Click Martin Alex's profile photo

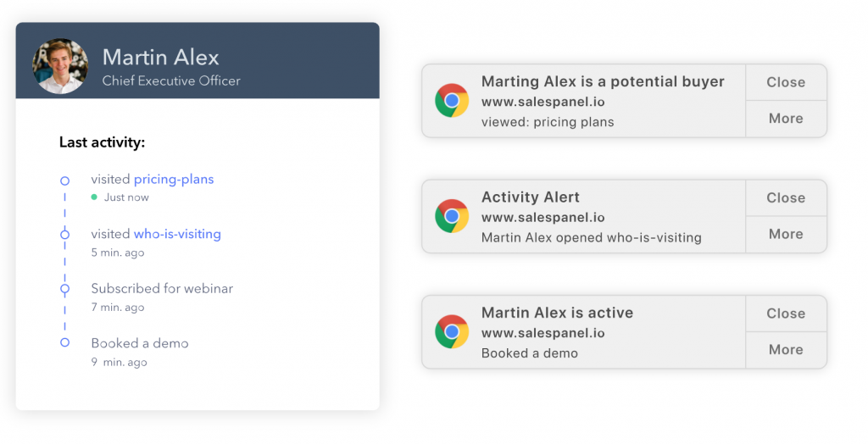pos(59,66)
